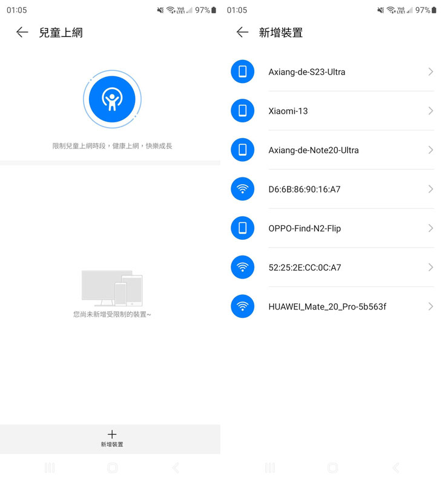Tap phone icon for Axiang-de-S23-Ultra
The image size is (448, 482).
[x=242, y=71]
